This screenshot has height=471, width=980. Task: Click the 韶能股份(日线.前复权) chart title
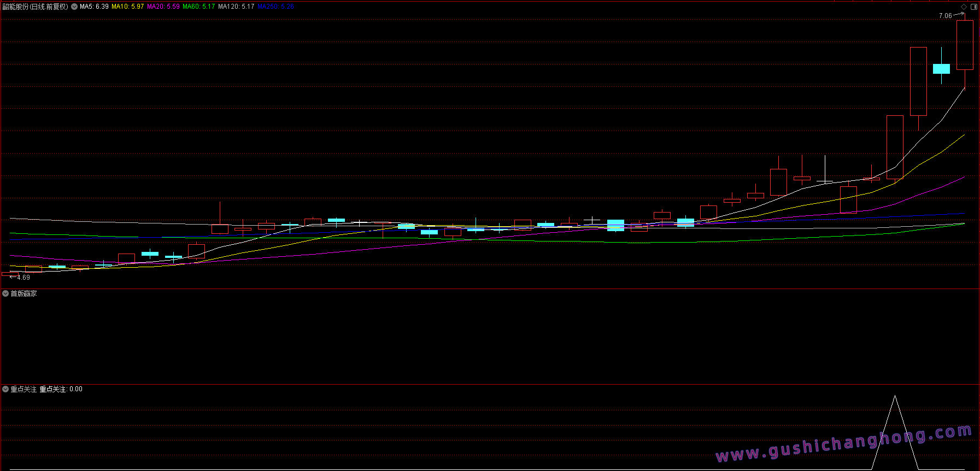[36, 7]
